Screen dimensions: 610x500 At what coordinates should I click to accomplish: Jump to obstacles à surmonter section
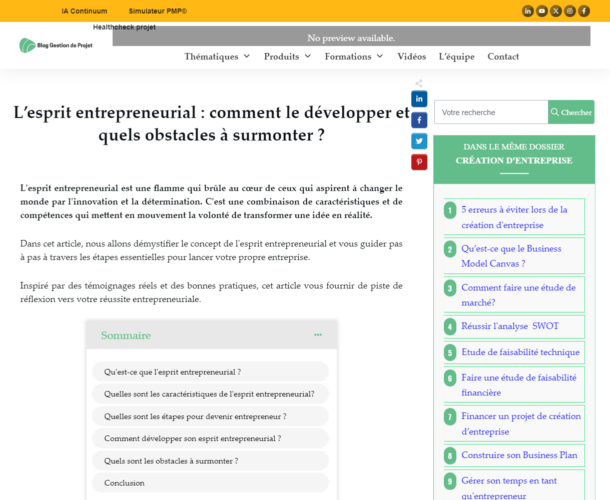point(210,461)
